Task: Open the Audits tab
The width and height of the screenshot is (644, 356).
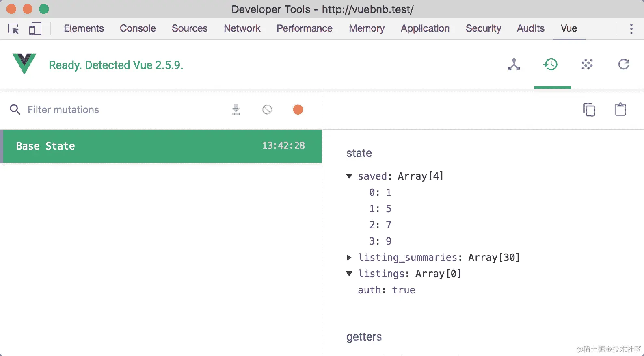Action: point(531,28)
